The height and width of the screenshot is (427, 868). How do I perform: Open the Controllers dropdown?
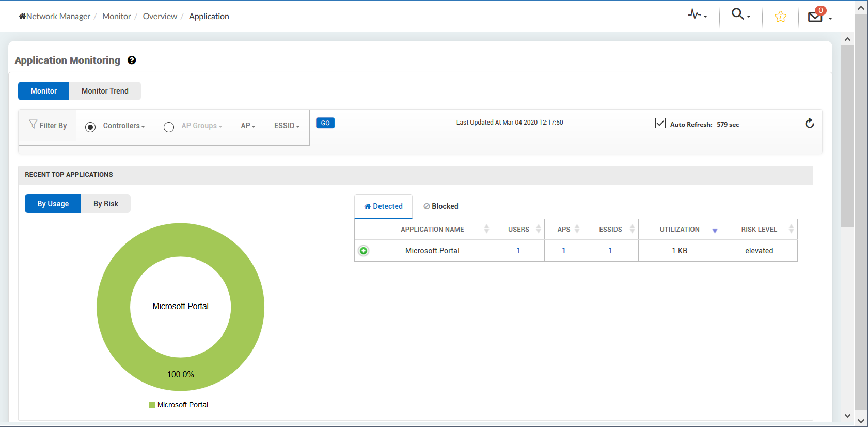click(x=124, y=126)
